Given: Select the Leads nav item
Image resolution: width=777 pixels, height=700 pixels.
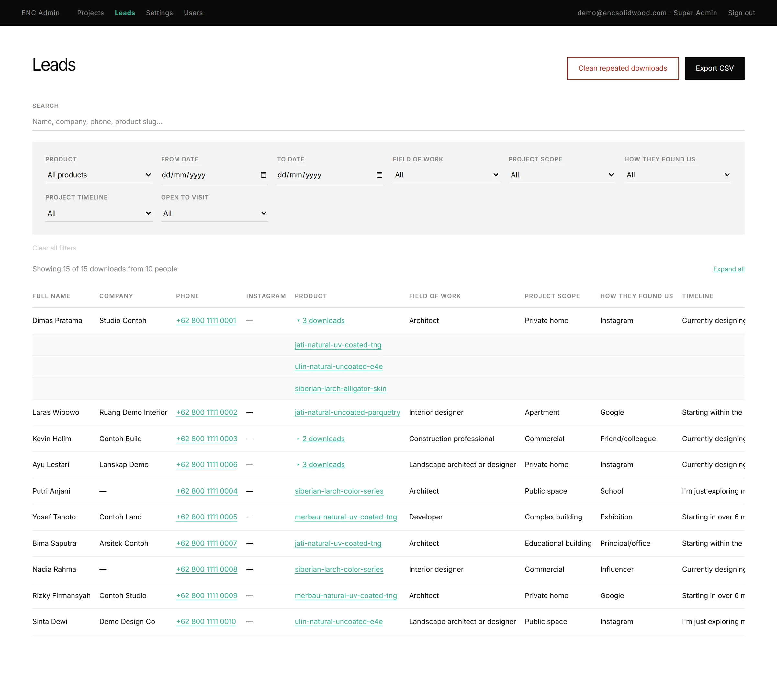Looking at the screenshot, I should pyautogui.click(x=125, y=13).
